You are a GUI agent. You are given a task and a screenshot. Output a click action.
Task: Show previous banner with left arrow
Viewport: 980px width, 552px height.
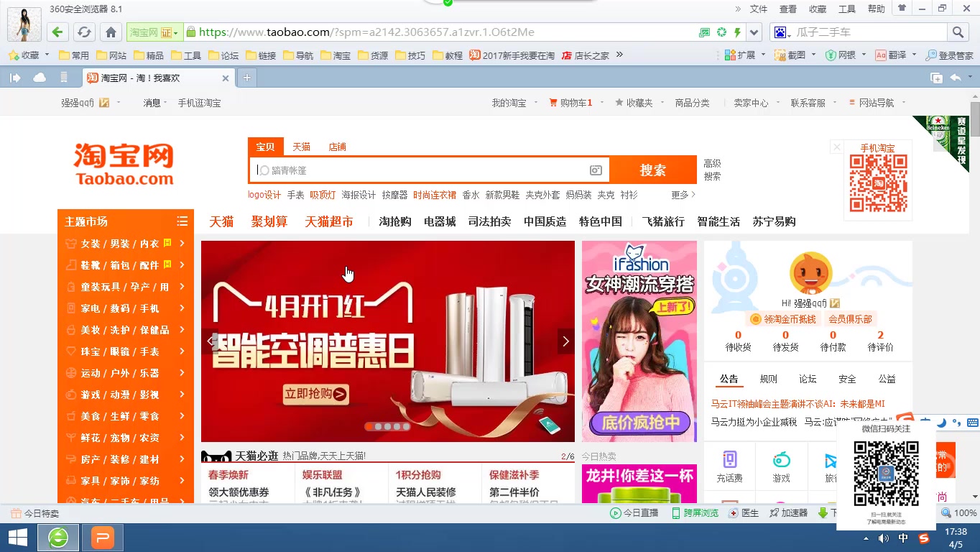(211, 341)
